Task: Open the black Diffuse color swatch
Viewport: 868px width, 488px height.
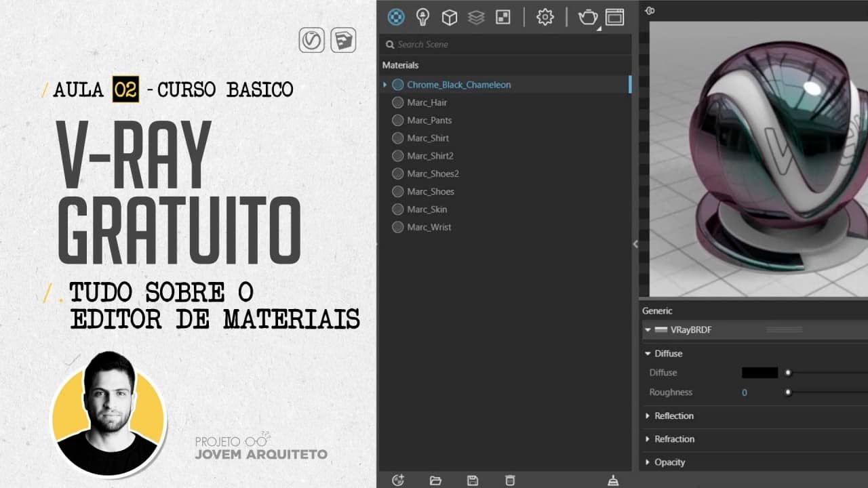Action: (759, 373)
